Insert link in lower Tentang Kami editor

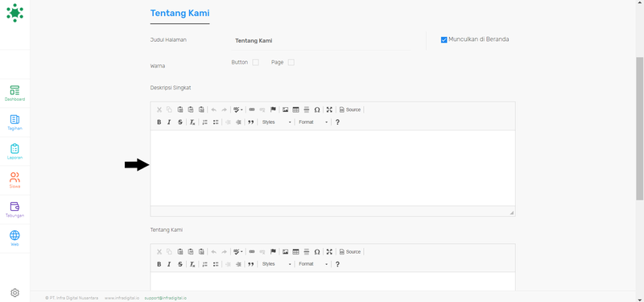pyautogui.click(x=252, y=252)
